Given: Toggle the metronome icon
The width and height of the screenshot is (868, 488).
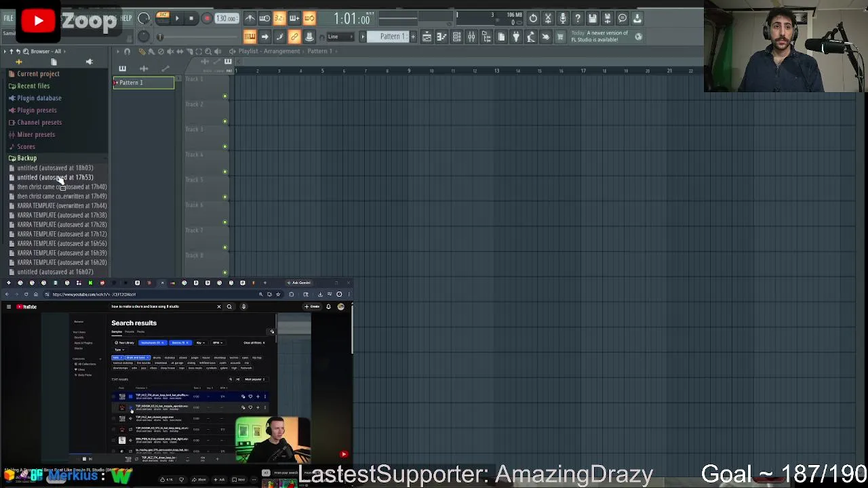Looking at the screenshot, I should 250,18.
